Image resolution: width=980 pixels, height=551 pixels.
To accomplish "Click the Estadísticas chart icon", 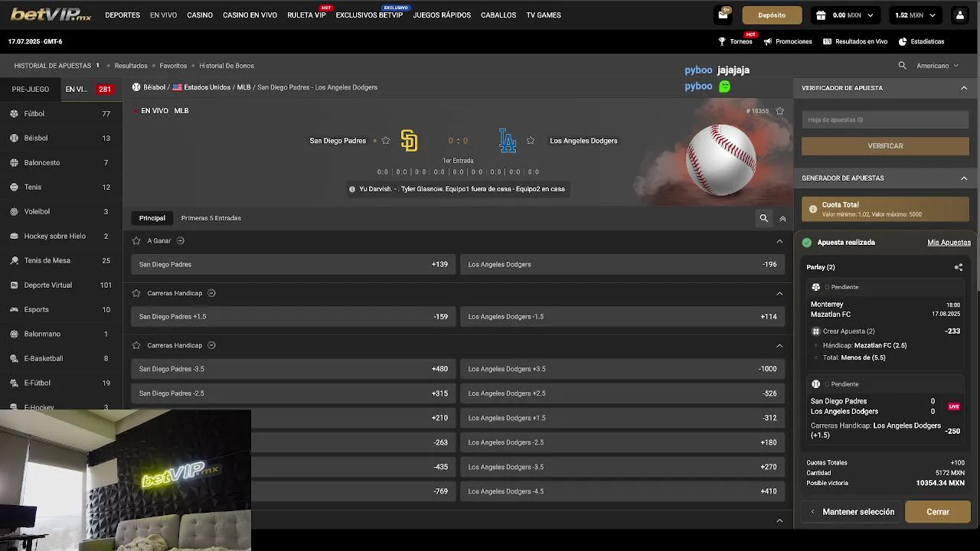I will pyautogui.click(x=903, y=41).
